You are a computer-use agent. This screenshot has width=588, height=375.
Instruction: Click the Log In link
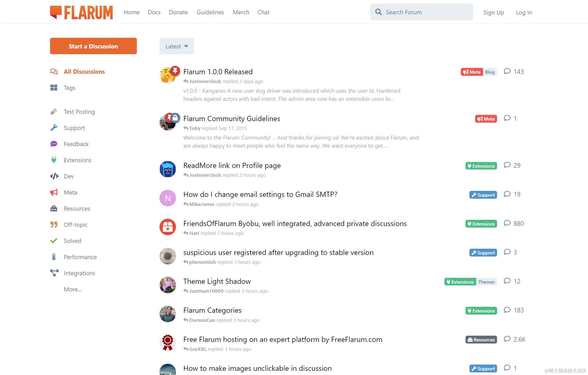click(x=524, y=12)
